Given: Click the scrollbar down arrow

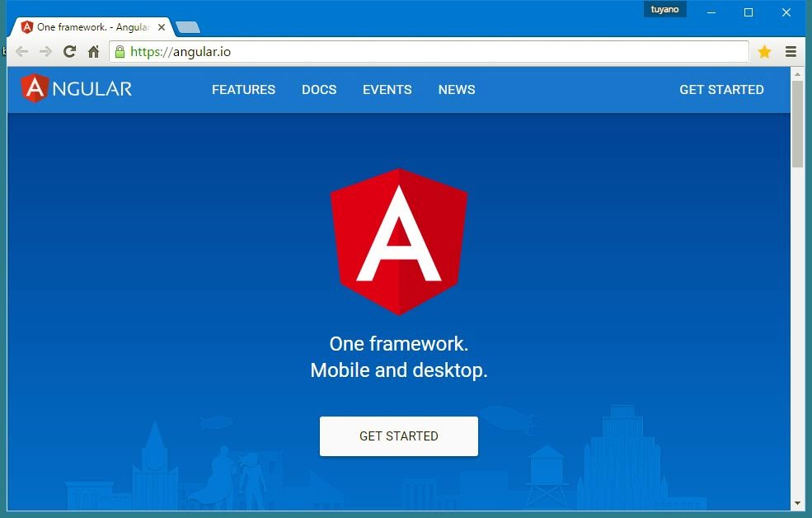Looking at the screenshot, I should pos(797,503).
